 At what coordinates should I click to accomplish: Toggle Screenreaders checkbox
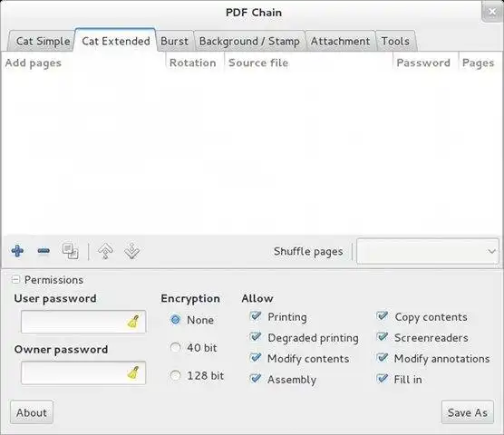383,337
